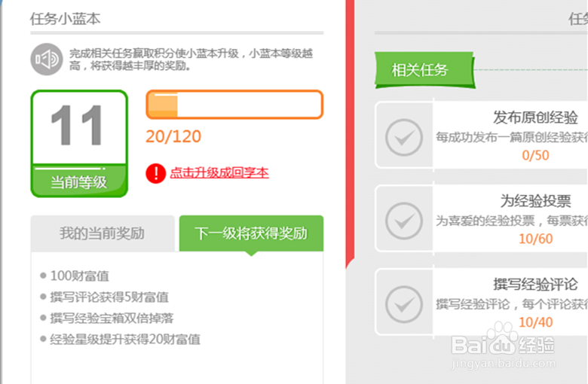Open the 点击升级成回享本 upgrade link
This screenshot has width=588, height=384.
point(219,172)
